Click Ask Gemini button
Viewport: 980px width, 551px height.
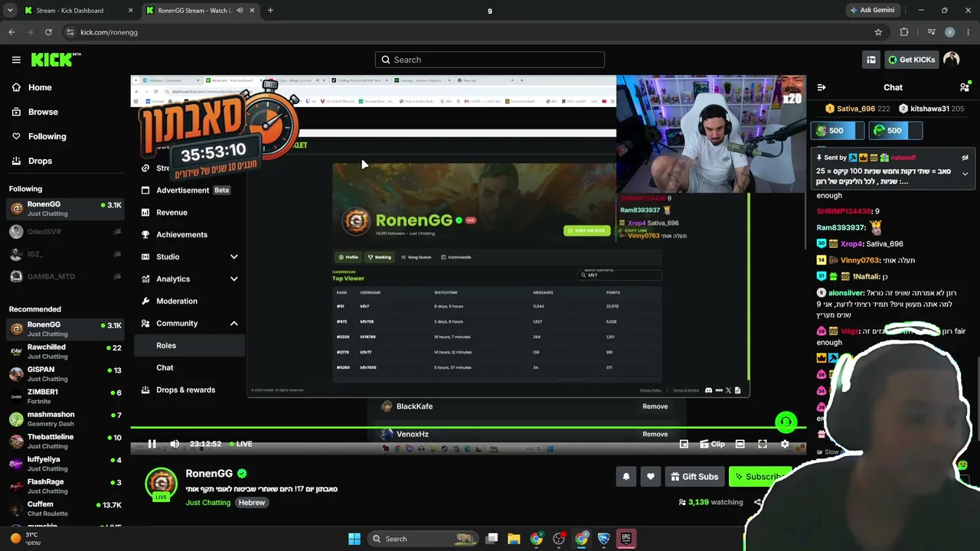pyautogui.click(x=872, y=11)
